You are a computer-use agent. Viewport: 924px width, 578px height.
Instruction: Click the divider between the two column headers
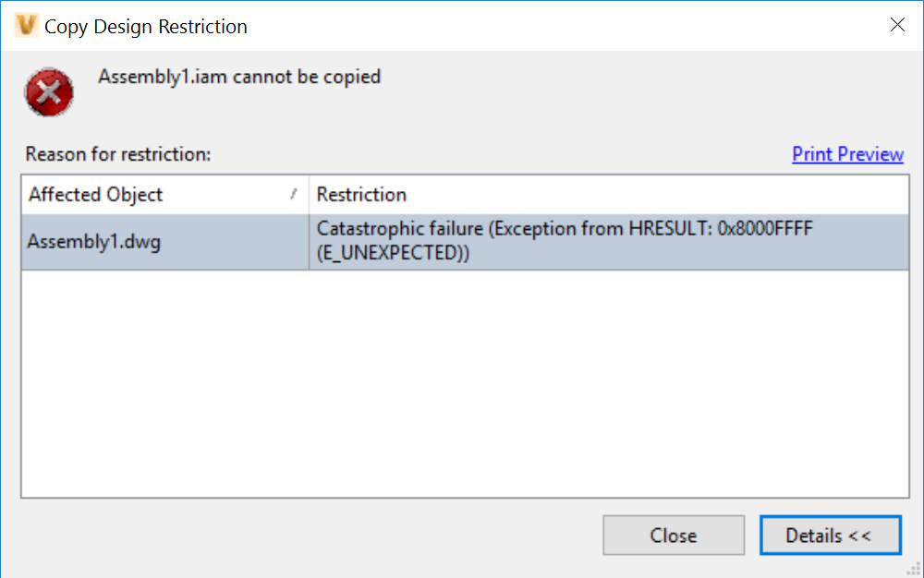pos(309,195)
